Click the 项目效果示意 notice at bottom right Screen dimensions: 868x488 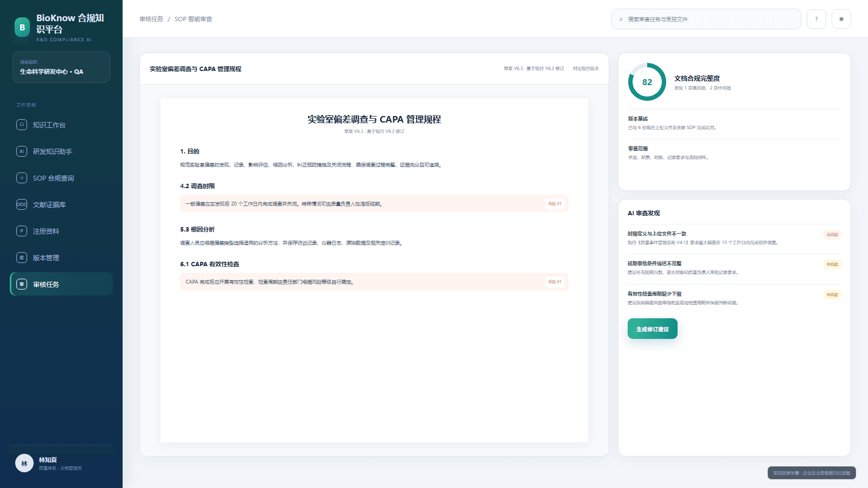coord(812,473)
